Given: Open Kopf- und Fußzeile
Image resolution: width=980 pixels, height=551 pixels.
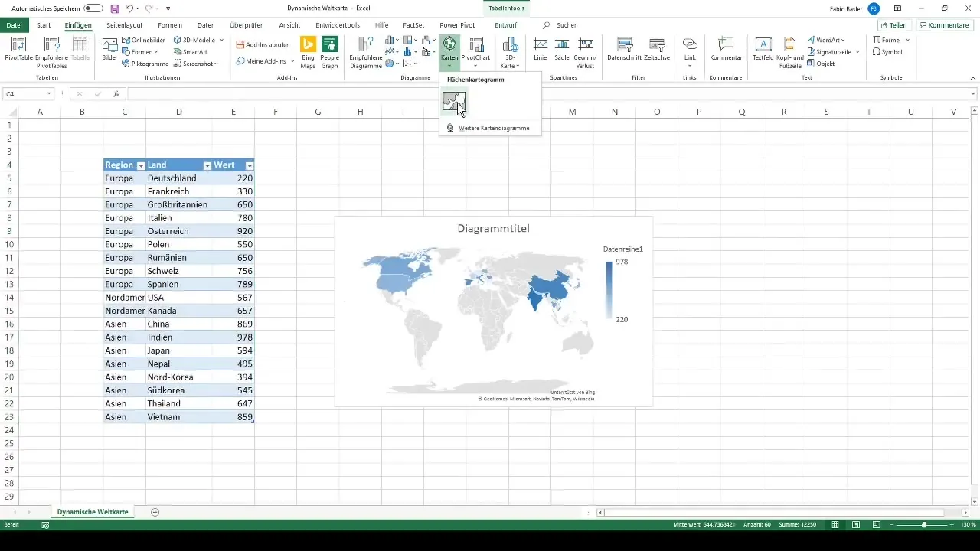Looking at the screenshot, I should point(789,52).
